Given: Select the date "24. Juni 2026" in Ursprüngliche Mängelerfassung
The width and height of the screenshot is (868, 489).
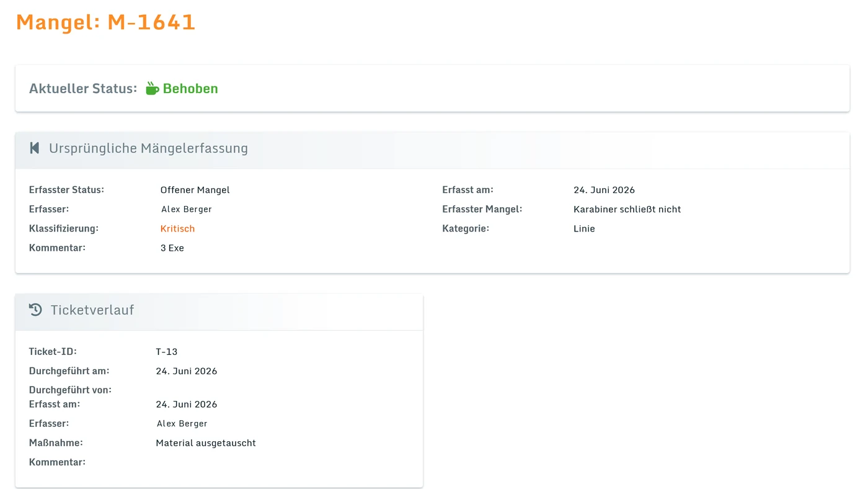Looking at the screenshot, I should (604, 190).
